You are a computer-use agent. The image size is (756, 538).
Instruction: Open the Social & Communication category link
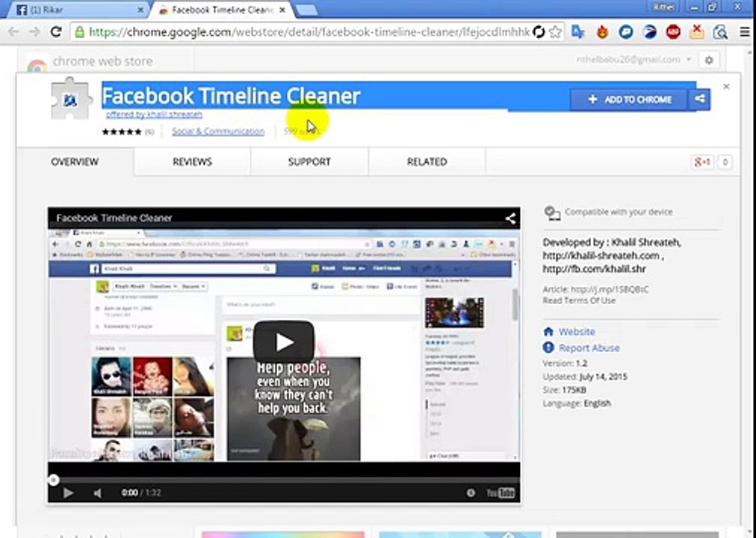point(218,131)
